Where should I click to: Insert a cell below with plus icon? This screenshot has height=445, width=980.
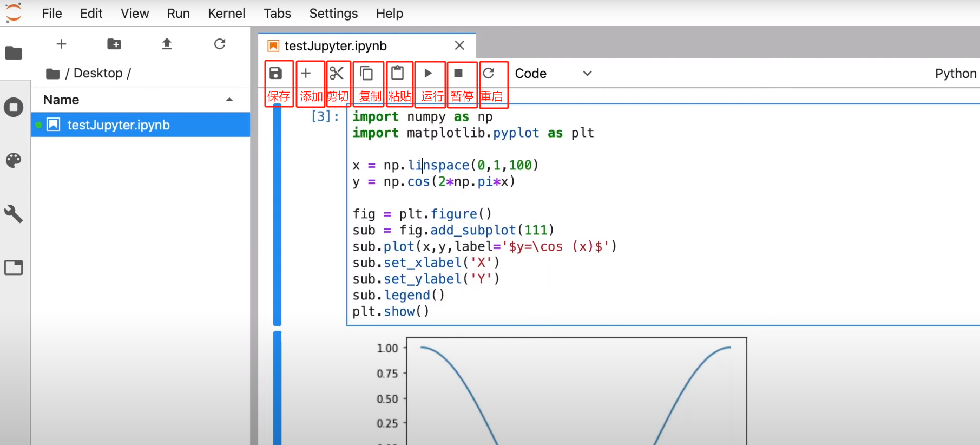coord(306,73)
